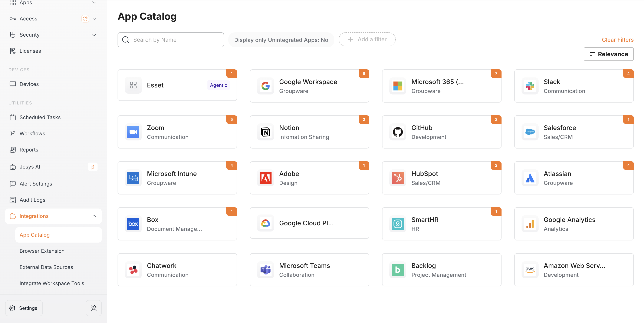Click the Salesforce card title text

coord(560,128)
